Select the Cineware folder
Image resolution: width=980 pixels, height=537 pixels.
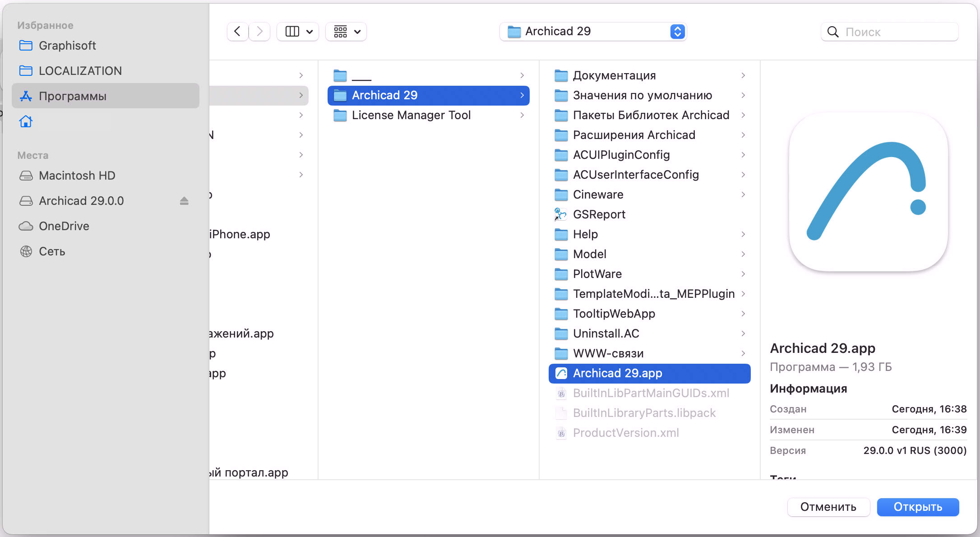point(598,194)
